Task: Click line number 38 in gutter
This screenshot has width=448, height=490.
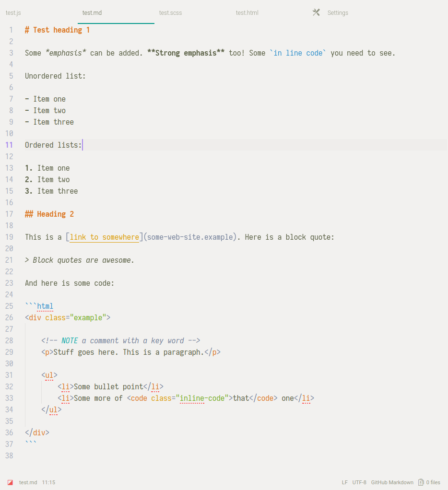Action: coord(9,455)
